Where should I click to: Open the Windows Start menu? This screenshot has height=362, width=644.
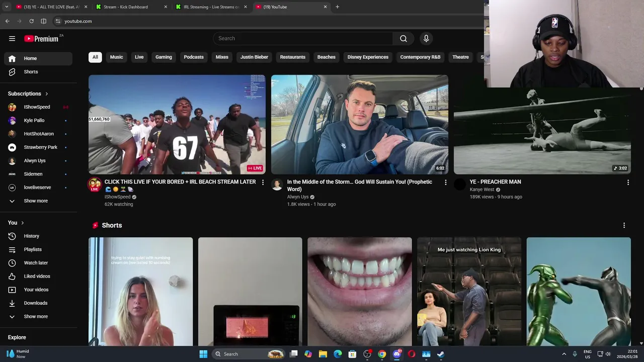(x=203, y=354)
